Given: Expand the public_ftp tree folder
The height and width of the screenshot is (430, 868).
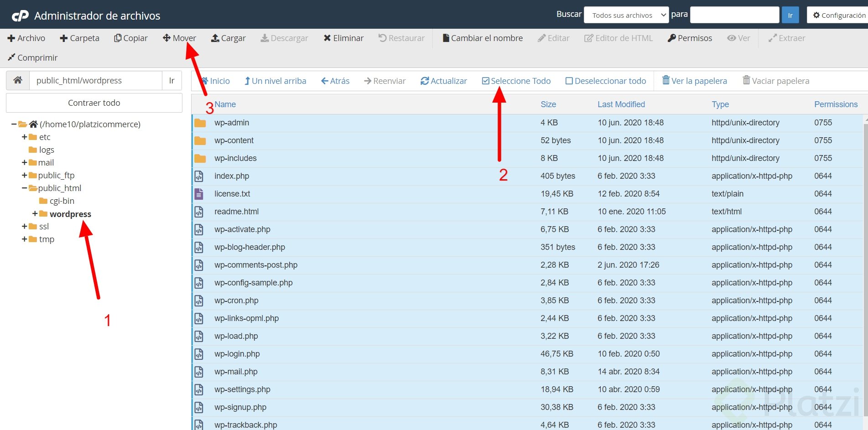Looking at the screenshot, I should tap(25, 175).
